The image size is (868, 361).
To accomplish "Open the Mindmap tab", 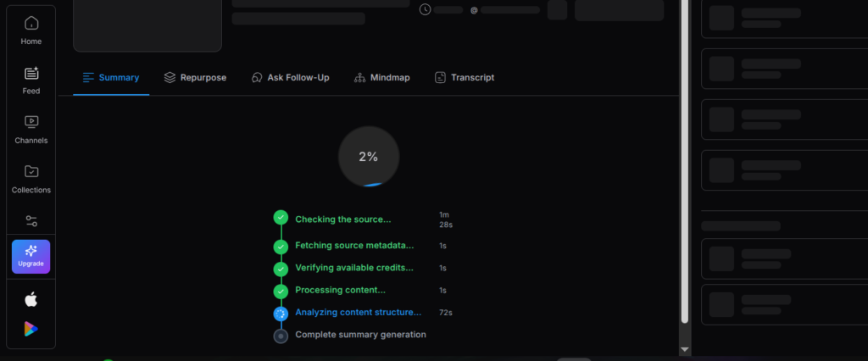I will (381, 78).
